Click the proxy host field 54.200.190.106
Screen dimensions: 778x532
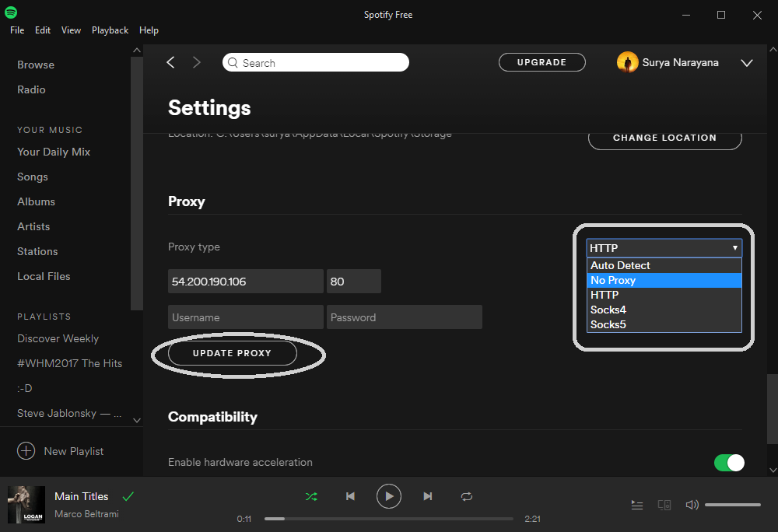click(246, 281)
